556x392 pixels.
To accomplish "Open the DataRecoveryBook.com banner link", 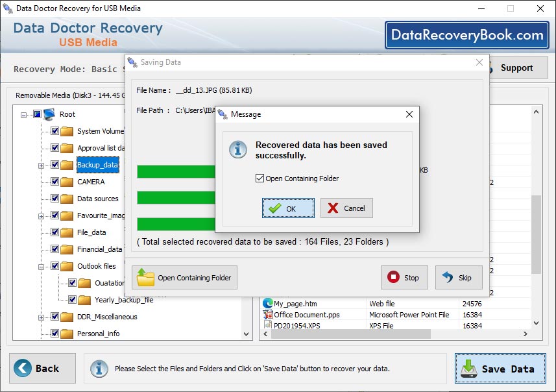I will point(466,35).
